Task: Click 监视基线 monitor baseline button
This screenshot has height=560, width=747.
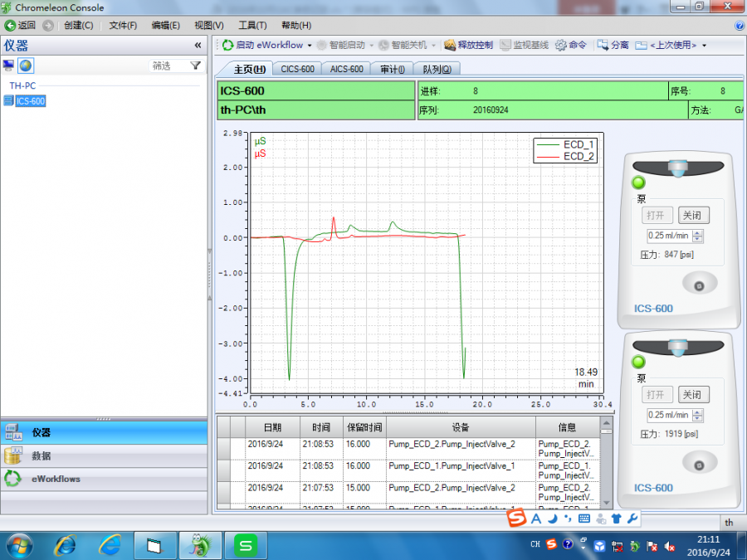Action: click(x=524, y=46)
